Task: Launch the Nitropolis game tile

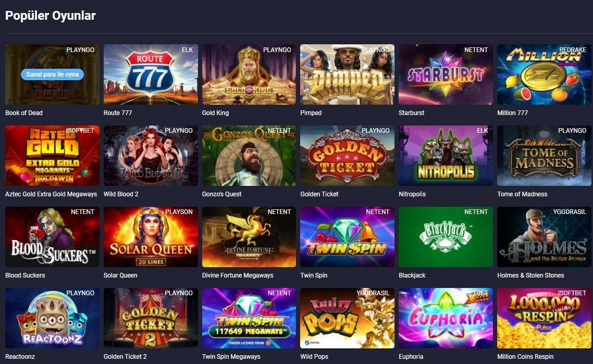Action: coord(446,156)
